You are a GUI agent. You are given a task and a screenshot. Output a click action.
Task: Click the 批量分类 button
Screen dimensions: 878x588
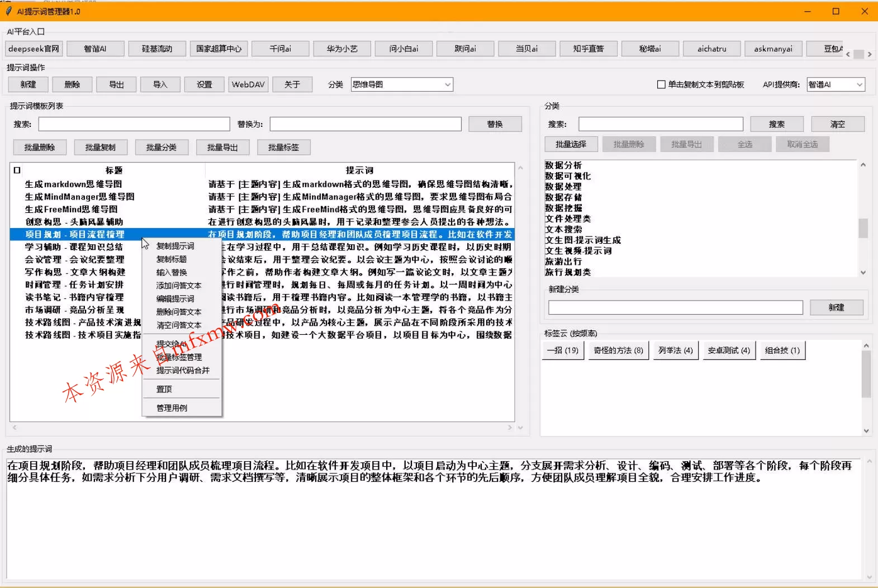[162, 148]
